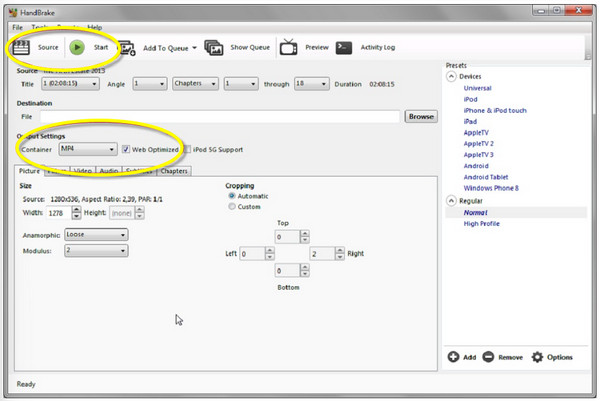Select the iPod preset
Image resolution: width=600 pixels, height=401 pixels.
470,99
